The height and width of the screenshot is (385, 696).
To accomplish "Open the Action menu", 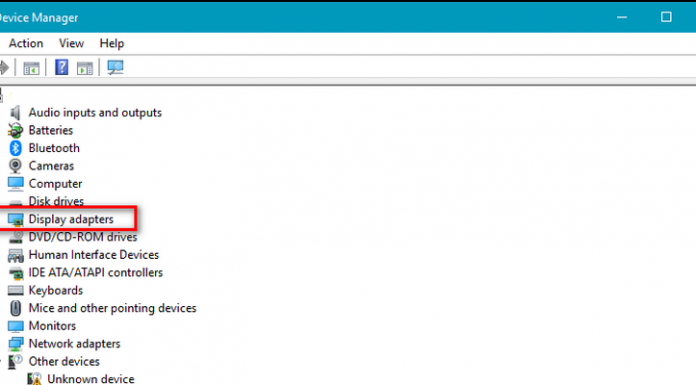I will tap(26, 44).
